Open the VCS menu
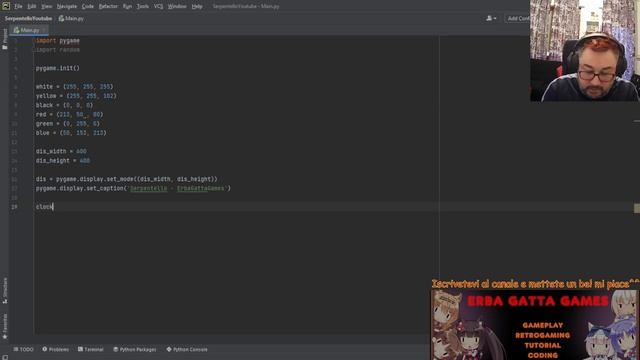The width and height of the screenshot is (640, 360). pyautogui.click(x=158, y=6)
